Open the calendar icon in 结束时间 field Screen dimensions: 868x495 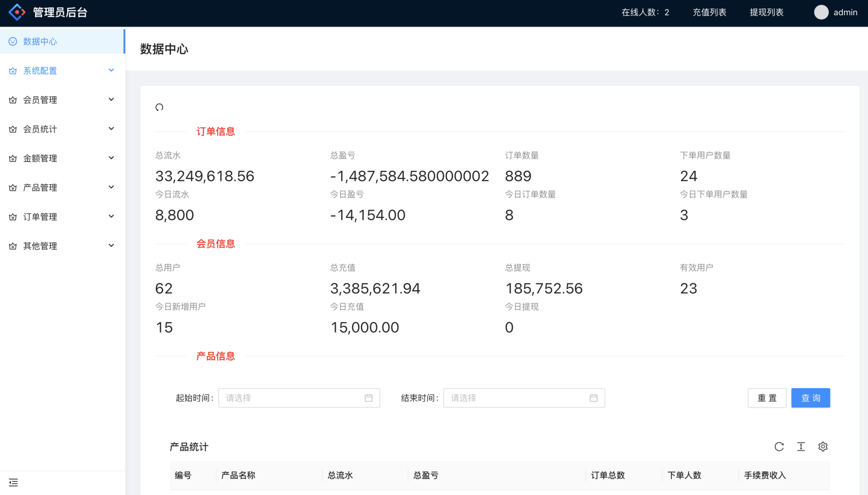click(594, 397)
